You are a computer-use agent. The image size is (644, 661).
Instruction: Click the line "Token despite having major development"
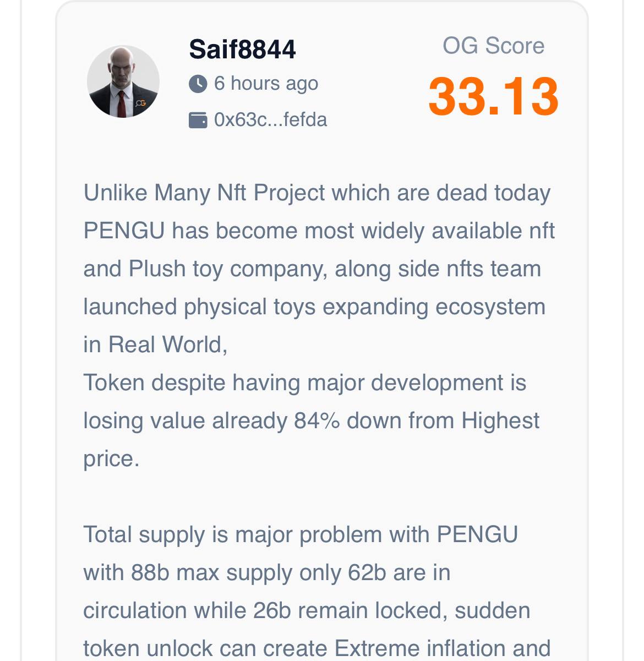tap(305, 383)
